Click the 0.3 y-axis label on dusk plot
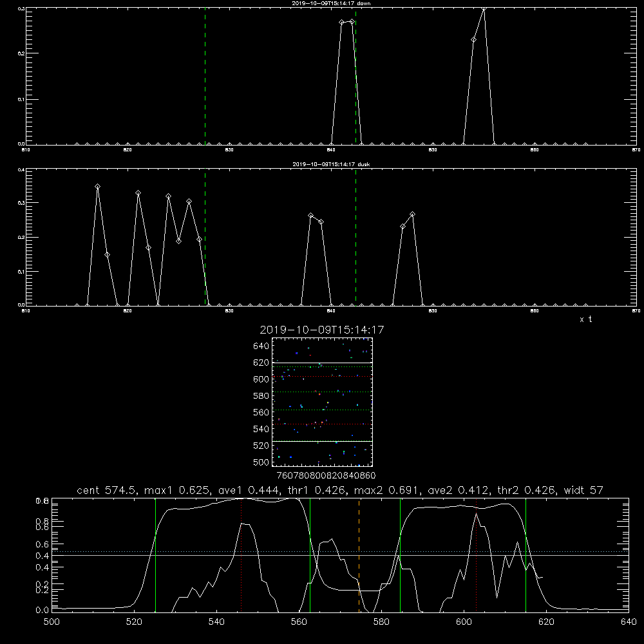The height and width of the screenshot is (644, 644). coord(21,203)
